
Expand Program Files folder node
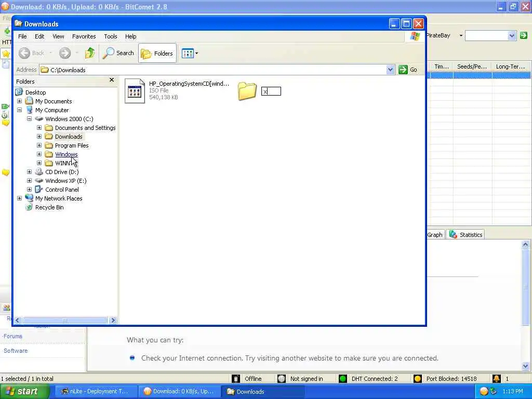coord(39,145)
